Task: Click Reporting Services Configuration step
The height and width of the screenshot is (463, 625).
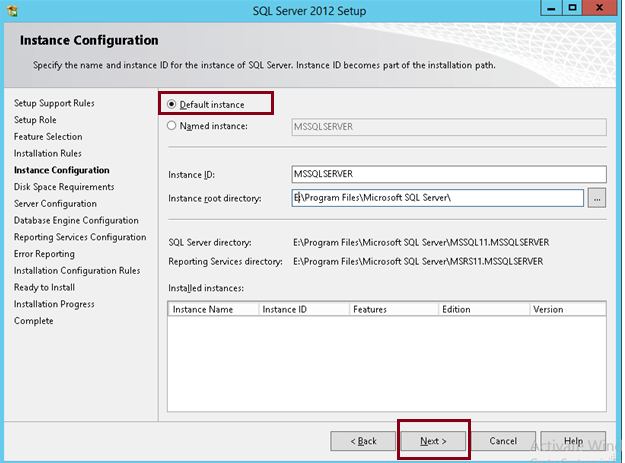Action: point(80,237)
